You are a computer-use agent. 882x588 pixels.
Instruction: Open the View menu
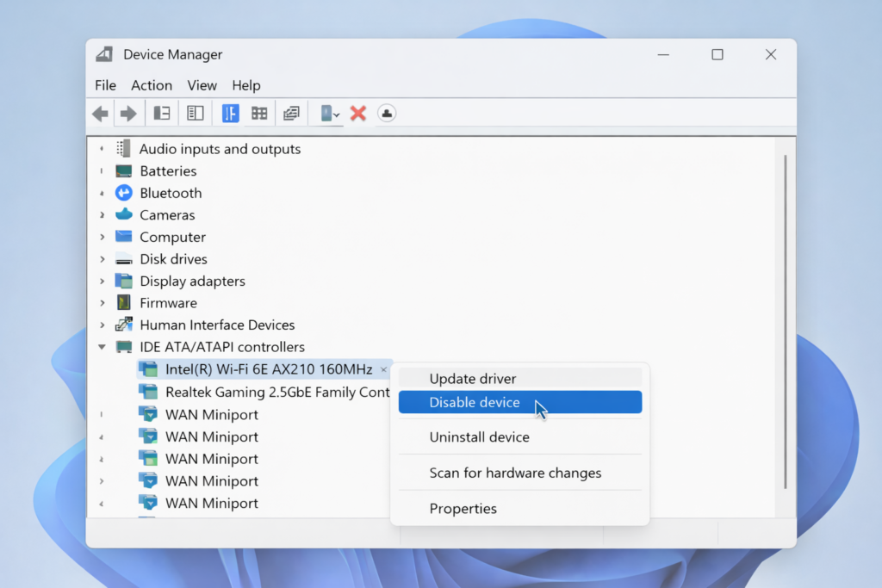(x=202, y=85)
